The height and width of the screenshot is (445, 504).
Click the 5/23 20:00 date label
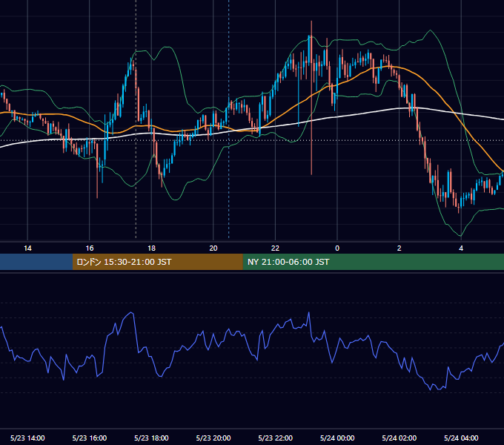pos(213,438)
